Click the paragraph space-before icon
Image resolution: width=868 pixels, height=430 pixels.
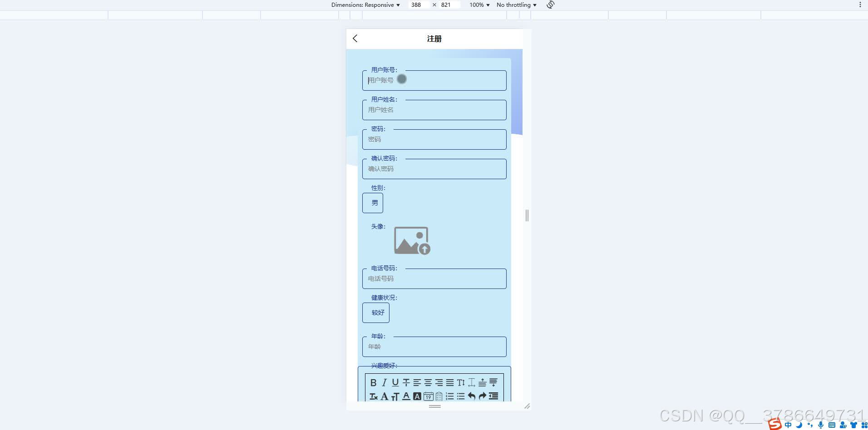(x=482, y=383)
